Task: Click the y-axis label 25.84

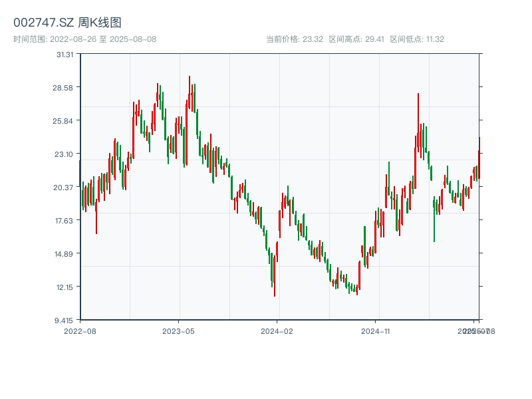Action: (63, 121)
